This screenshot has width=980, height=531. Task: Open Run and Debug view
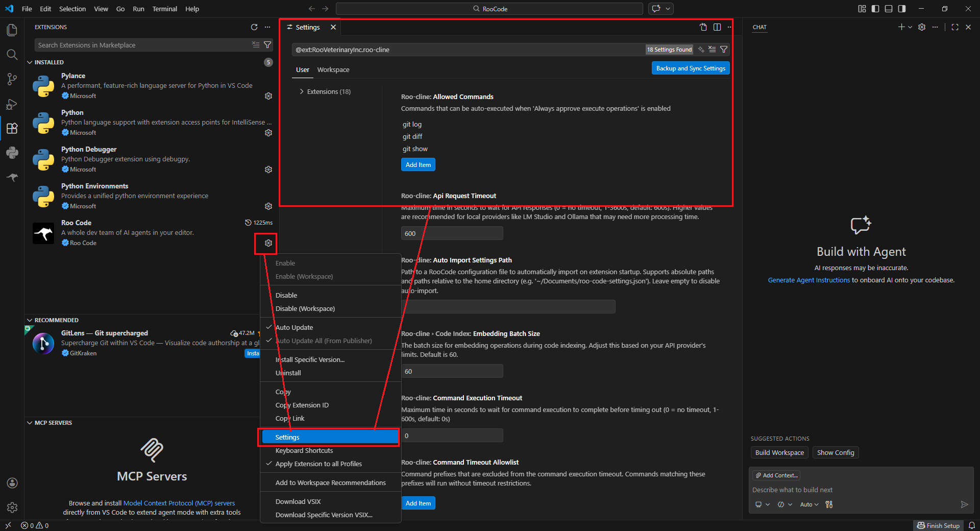(x=12, y=104)
